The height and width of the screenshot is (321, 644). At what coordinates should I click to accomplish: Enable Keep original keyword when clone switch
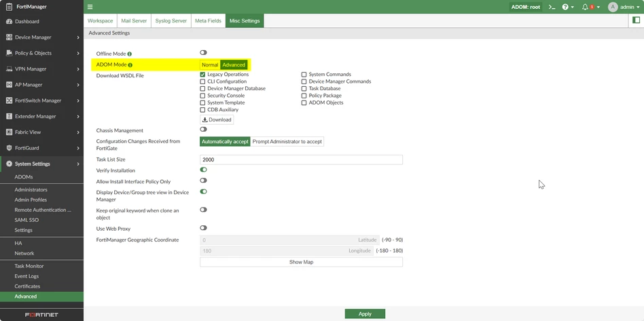click(x=203, y=209)
